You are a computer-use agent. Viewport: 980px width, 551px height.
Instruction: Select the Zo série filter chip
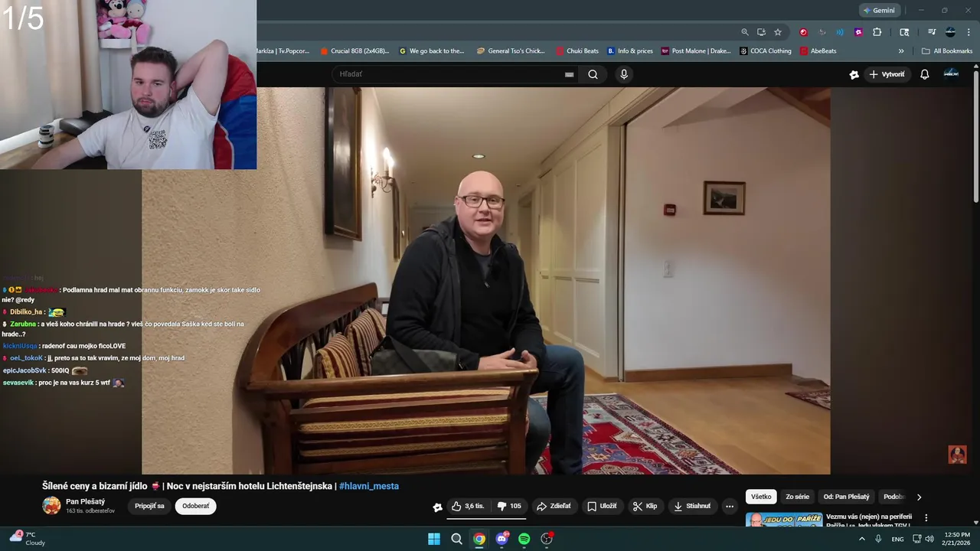pyautogui.click(x=797, y=497)
